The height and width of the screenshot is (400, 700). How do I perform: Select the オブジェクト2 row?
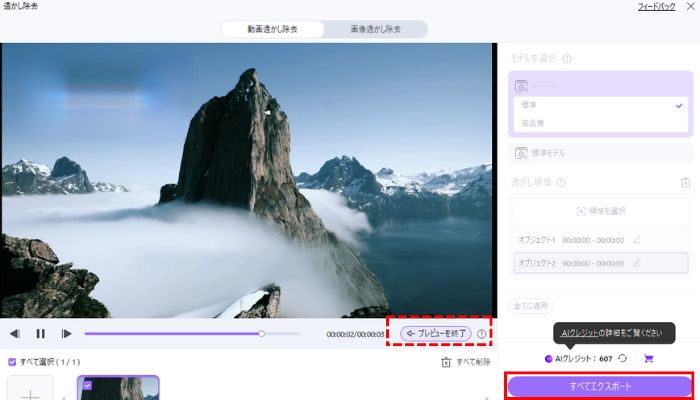point(601,263)
